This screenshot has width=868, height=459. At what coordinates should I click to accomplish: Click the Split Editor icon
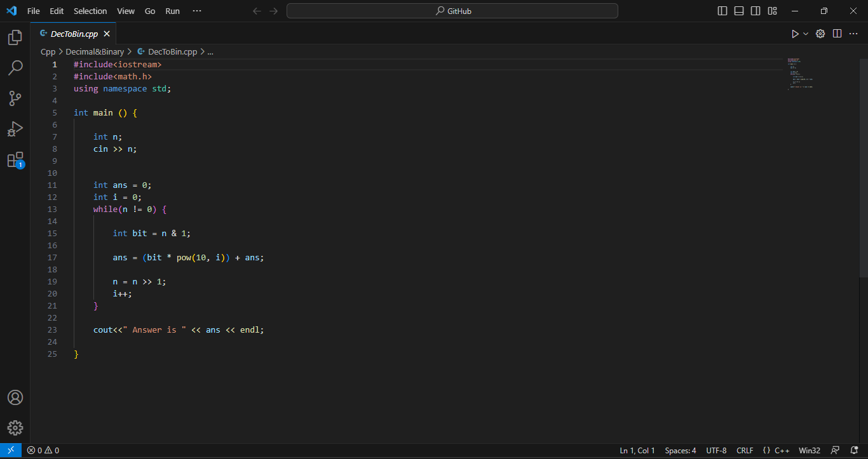[x=837, y=34]
